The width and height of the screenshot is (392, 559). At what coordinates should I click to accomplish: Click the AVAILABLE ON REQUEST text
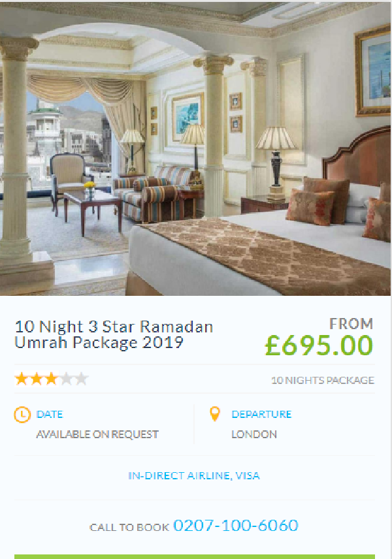(97, 434)
